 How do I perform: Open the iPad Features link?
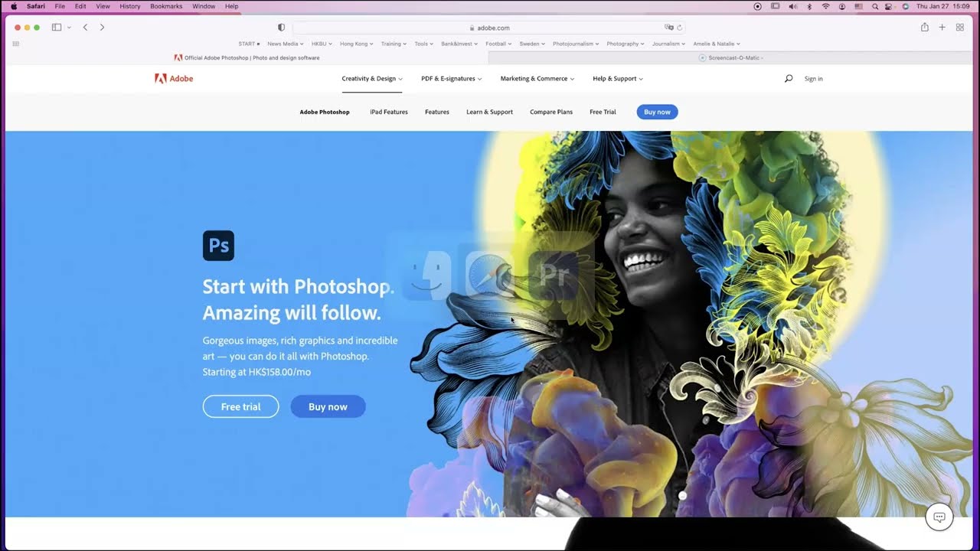[389, 112]
